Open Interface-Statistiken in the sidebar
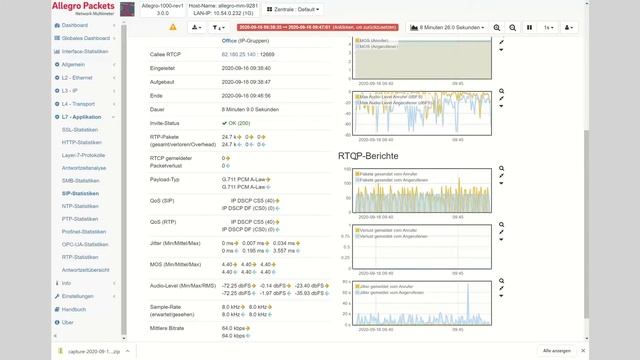This screenshot has height=360, width=640. [84, 51]
